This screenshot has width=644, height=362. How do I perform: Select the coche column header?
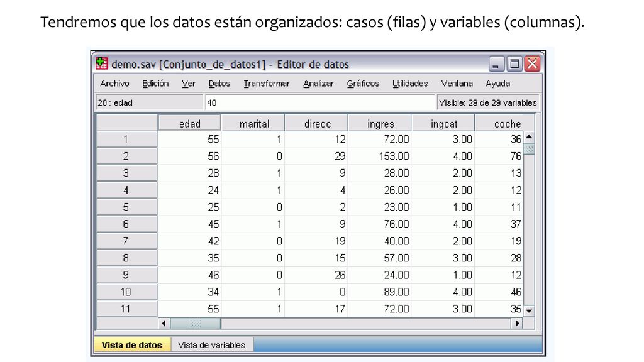tap(505, 124)
